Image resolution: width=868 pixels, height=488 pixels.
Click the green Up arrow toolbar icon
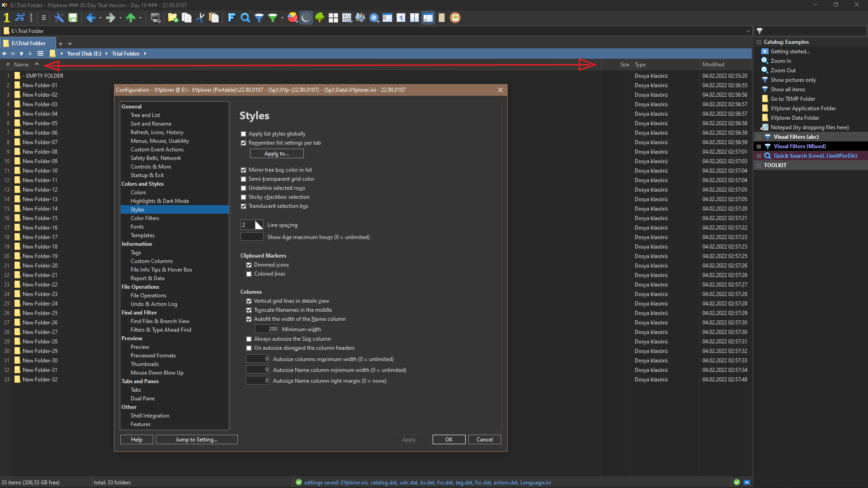(x=131, y=18)
